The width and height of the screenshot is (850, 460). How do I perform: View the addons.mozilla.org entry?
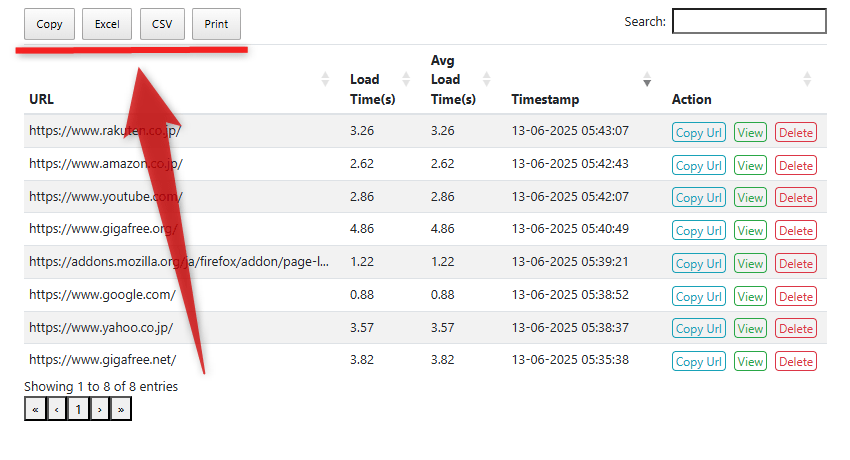tap(750, 263)
